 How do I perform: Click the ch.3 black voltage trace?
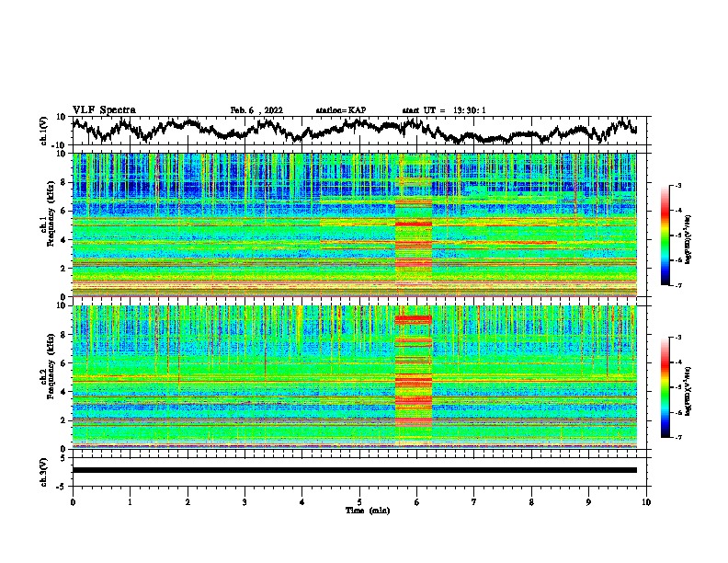[354, 470]
